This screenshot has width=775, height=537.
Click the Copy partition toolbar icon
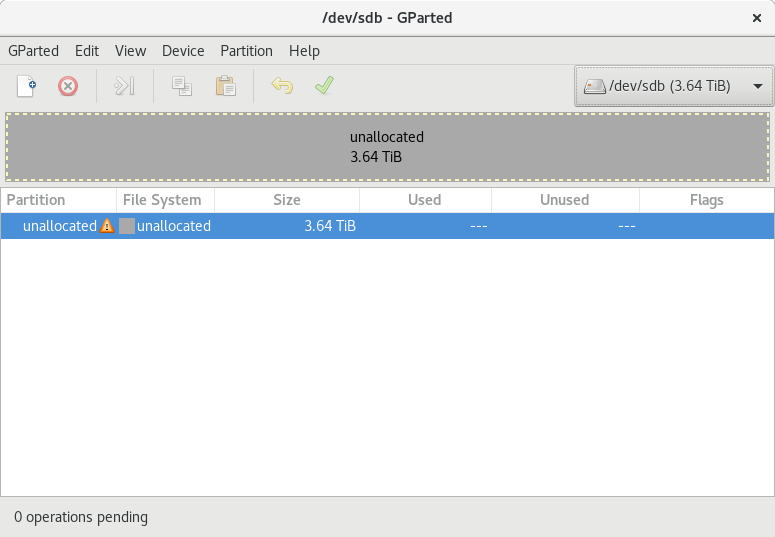[182, 86]
